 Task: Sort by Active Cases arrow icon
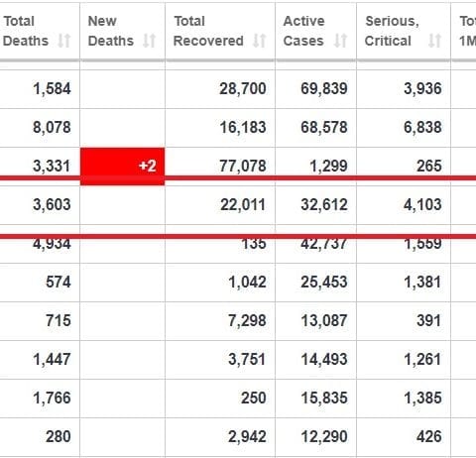(340, 41)
